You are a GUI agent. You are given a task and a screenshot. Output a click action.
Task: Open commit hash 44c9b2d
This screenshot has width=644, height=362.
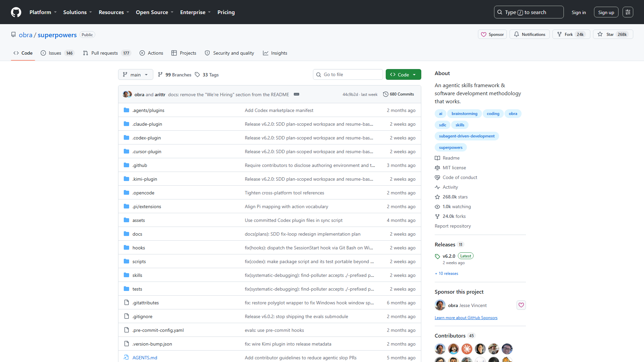350,95
